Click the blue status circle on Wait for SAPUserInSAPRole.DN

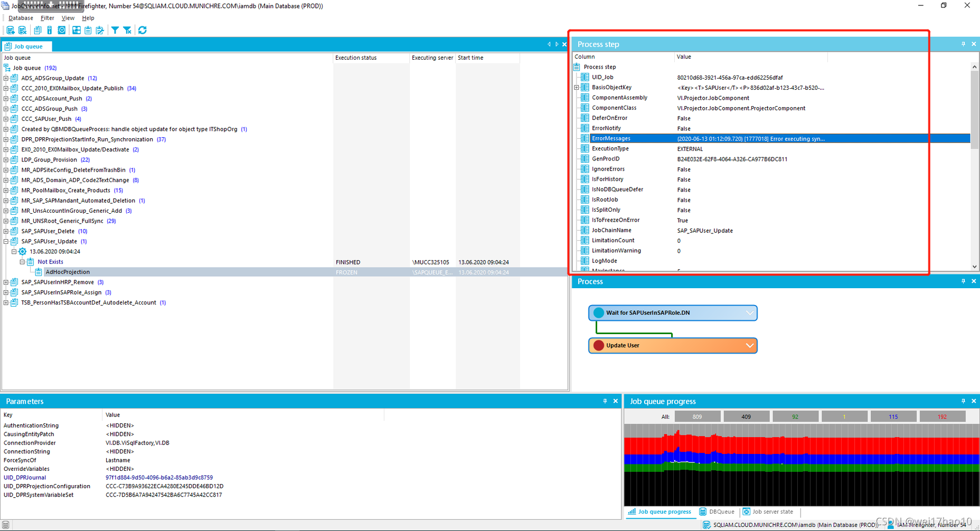(599, 312)
